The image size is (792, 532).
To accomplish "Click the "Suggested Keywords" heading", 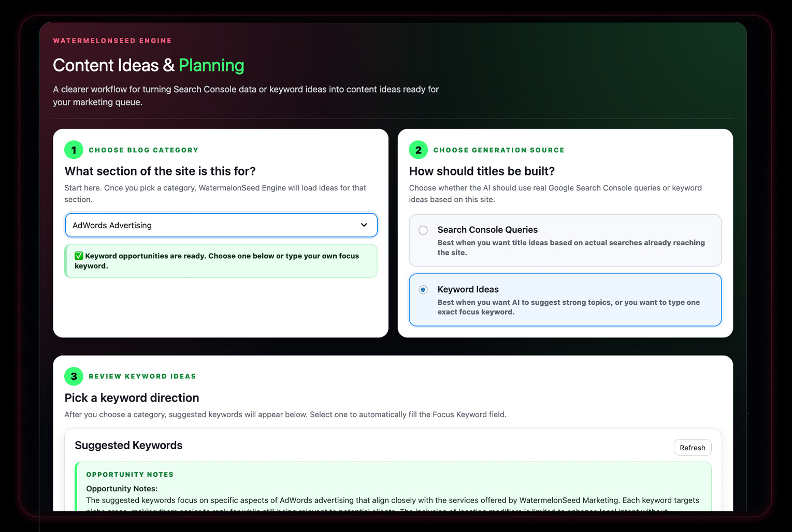I will pyautogui.click(x=128, y=446).
